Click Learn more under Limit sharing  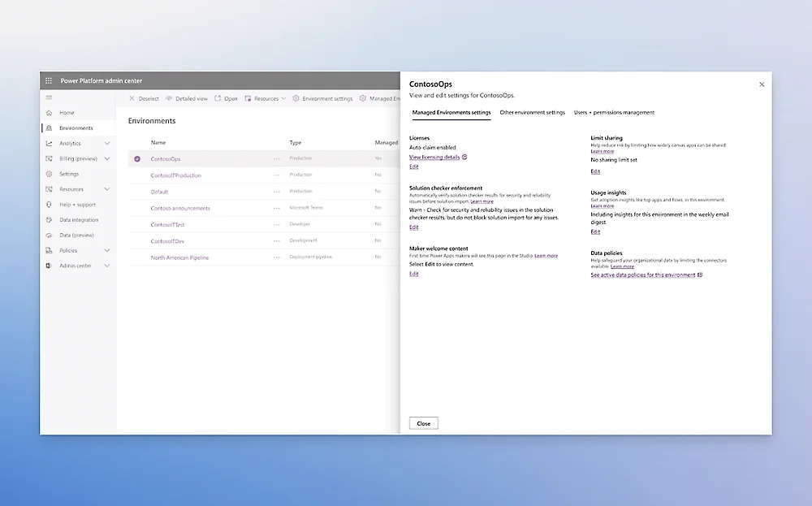pos(603,151)
